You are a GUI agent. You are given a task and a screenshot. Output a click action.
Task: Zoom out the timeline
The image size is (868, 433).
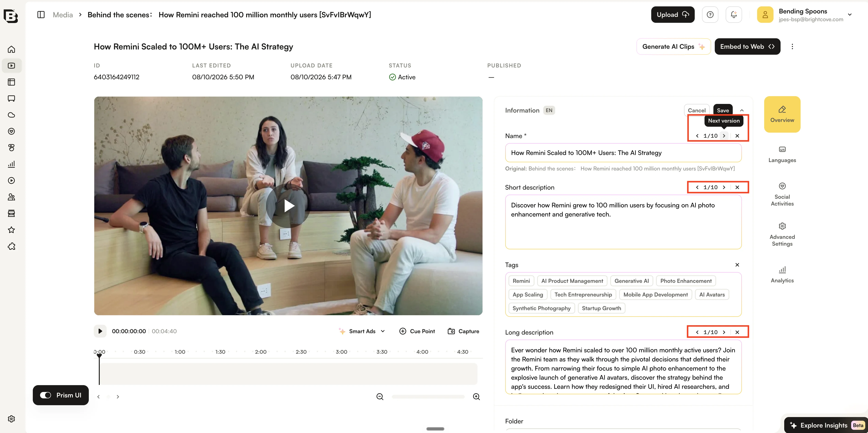(380, 397)
